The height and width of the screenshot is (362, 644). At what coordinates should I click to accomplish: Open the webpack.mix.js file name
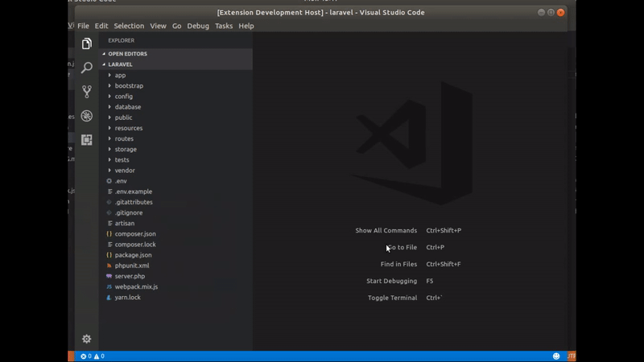[x=136, y=287]
